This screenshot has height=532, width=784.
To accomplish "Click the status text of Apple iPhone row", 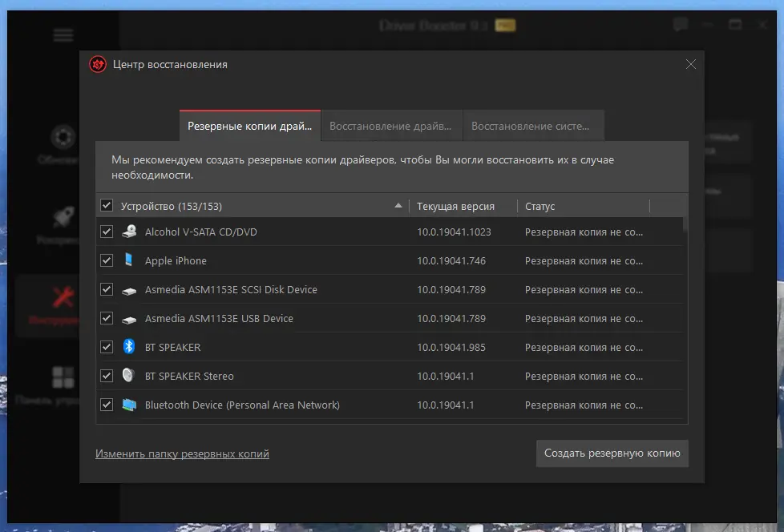I will (584, 261).
